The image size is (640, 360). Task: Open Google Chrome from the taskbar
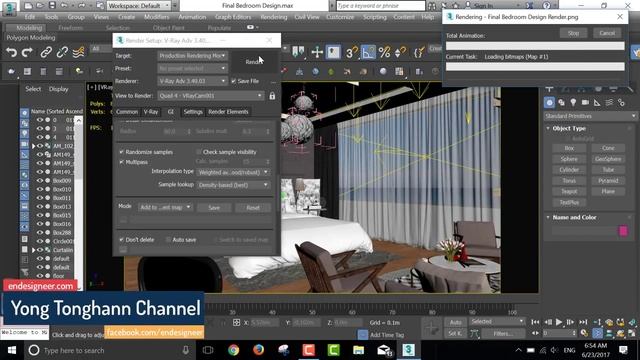point(233,350)
